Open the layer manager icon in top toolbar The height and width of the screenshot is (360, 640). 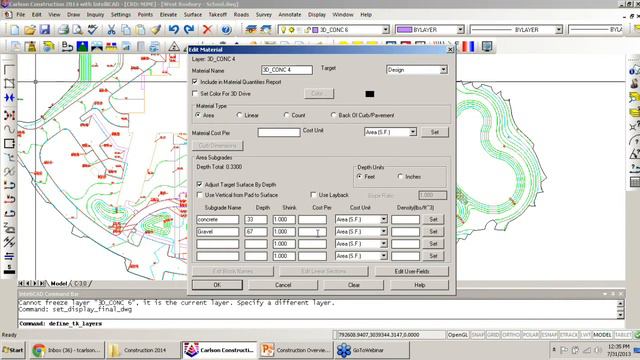[x=251, y=30]
